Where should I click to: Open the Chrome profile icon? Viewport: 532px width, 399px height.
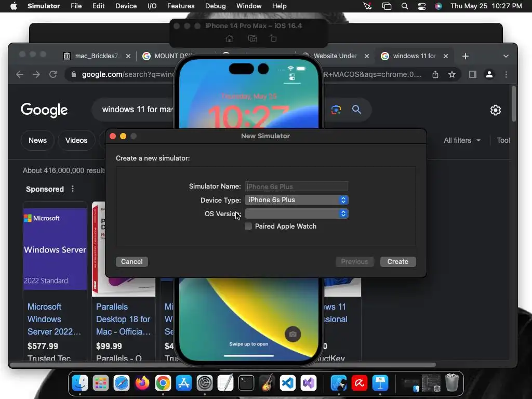pos(489,74)
